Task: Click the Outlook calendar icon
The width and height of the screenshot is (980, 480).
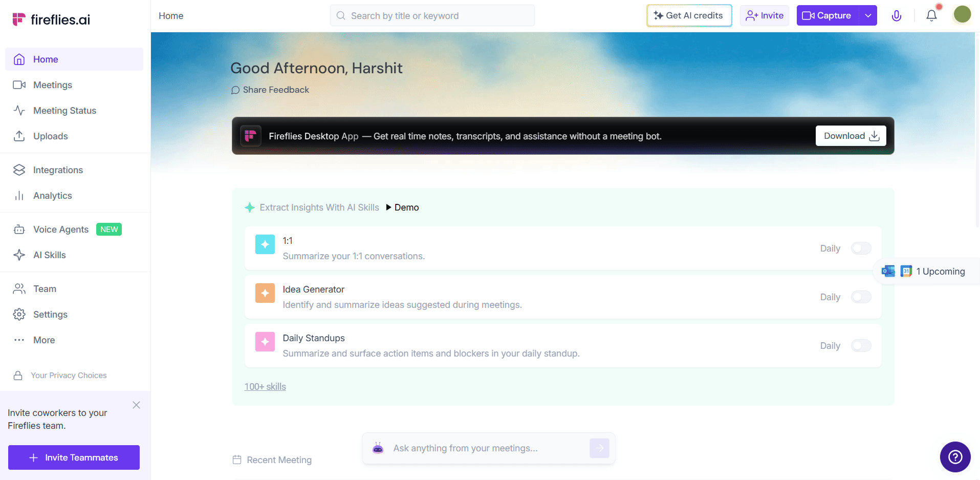Action: point(888,271)
